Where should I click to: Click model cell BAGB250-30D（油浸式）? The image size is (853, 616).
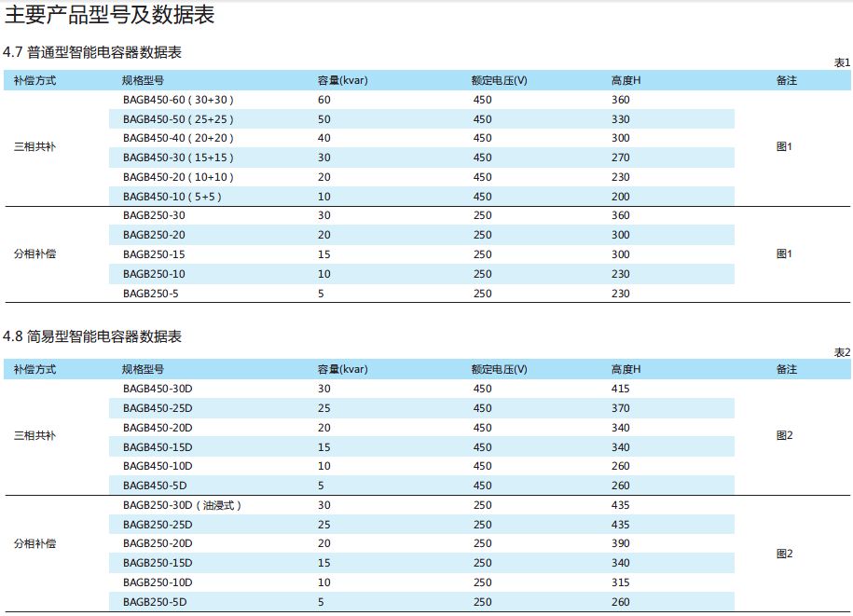click(182, 505)
